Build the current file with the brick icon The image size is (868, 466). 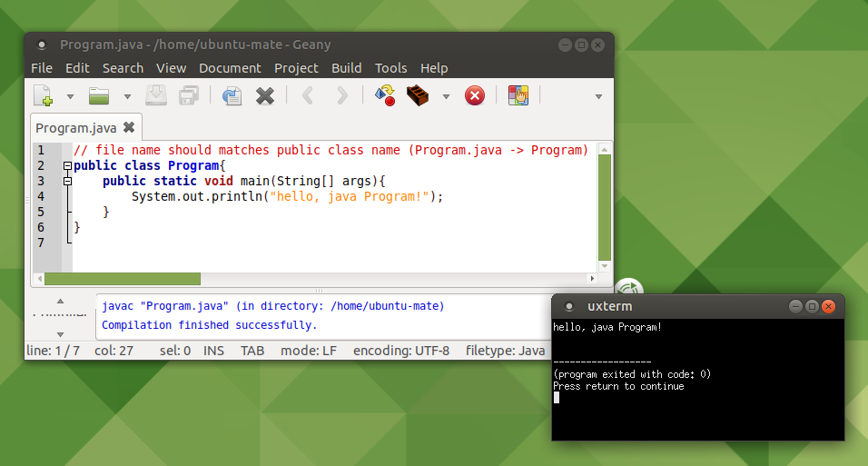pyautogui.click(x=418, y=95)
